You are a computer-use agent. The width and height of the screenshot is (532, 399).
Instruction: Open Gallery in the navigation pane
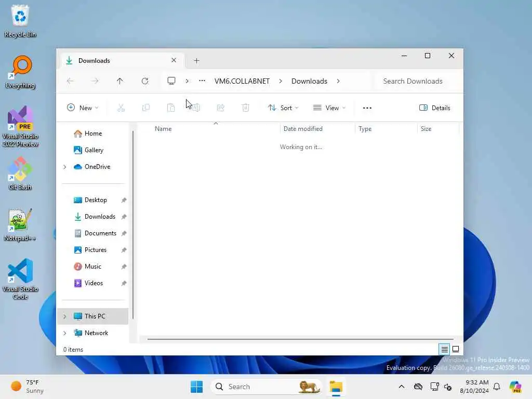pos(93,150)
